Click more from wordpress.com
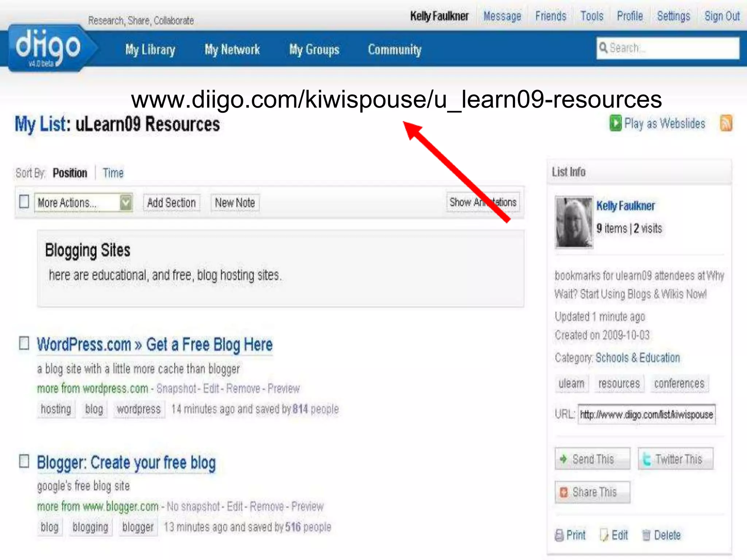This screenshot has width=747, height=560. 93,389
